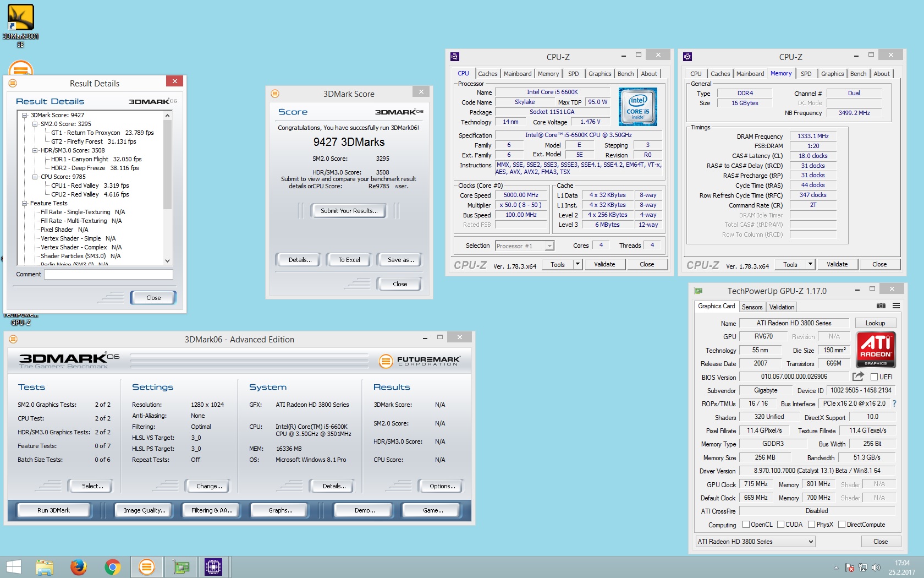This screenshot has height=578, width=924.
Task: Click the Submit Your Results button
Action: point(349,211)
